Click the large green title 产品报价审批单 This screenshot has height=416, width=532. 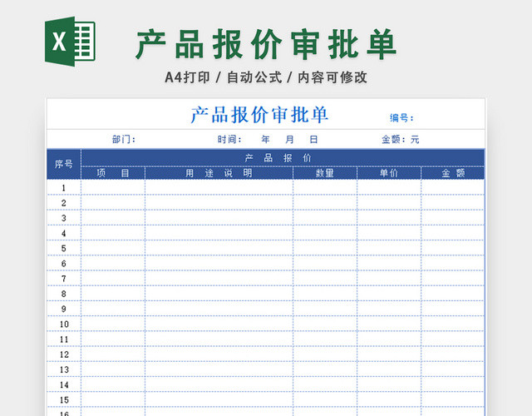[266, 44]
